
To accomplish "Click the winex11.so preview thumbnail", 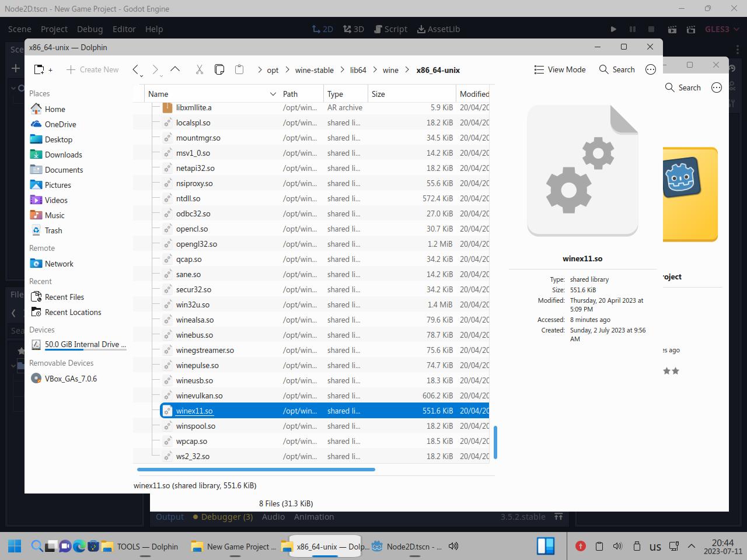I will (582, 170).
